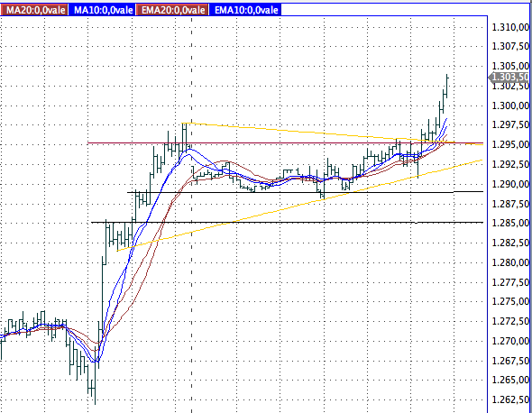Select the MA20:0,0vale indicator label
This screenshot has width=532, height=413.
34,10
